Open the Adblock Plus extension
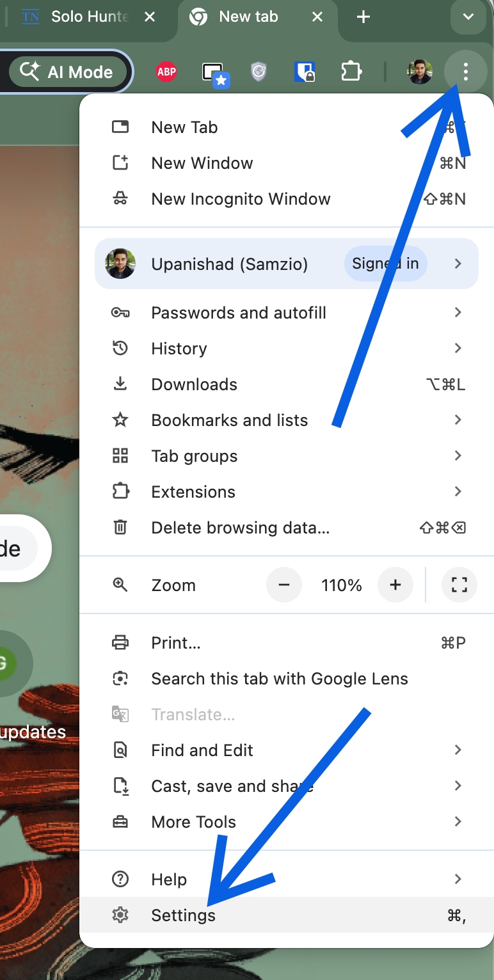The image size is (494, 980). pos(166,71)
